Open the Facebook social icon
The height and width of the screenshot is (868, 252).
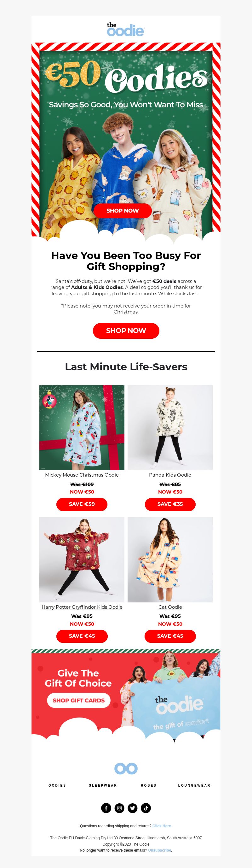(x=106, y=808)
